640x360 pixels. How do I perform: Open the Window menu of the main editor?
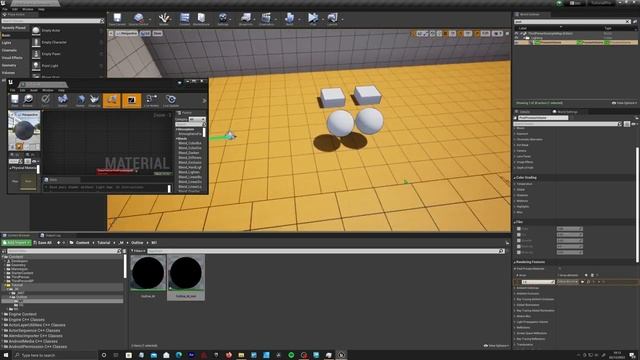(28, 9)
